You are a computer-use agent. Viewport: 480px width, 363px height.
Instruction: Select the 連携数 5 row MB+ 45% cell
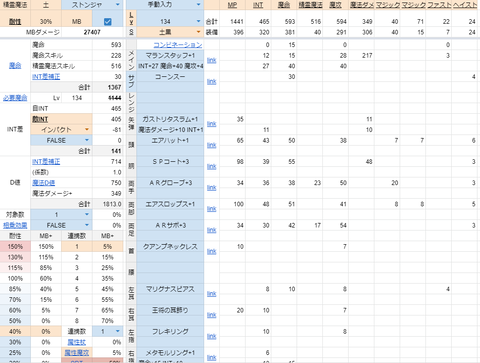(108, 289)
